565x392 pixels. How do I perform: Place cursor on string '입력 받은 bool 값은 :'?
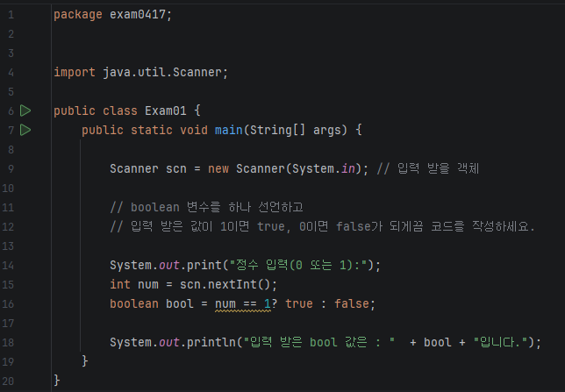click(319, 342)
